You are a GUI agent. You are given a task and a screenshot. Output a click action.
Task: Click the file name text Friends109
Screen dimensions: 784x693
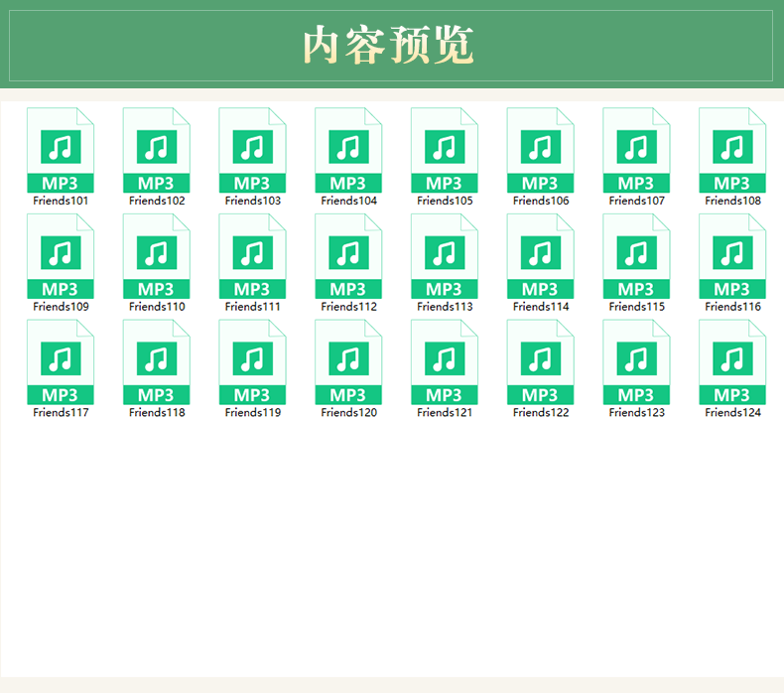tap(61, 307)
